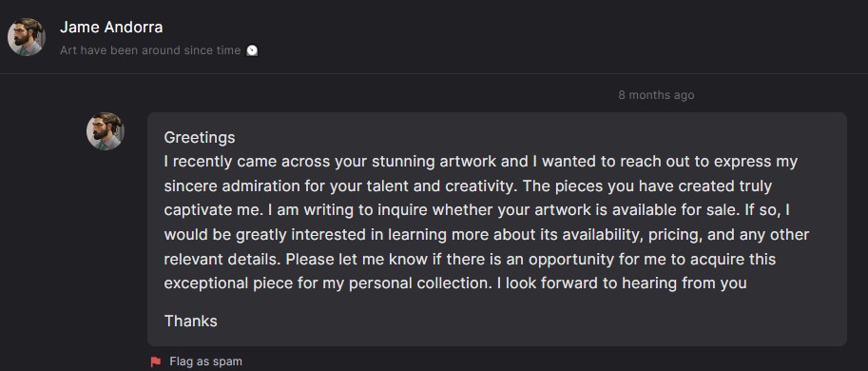
Task: Click the sentence "I look forward to hearing from you"
Action: [622, 283]
